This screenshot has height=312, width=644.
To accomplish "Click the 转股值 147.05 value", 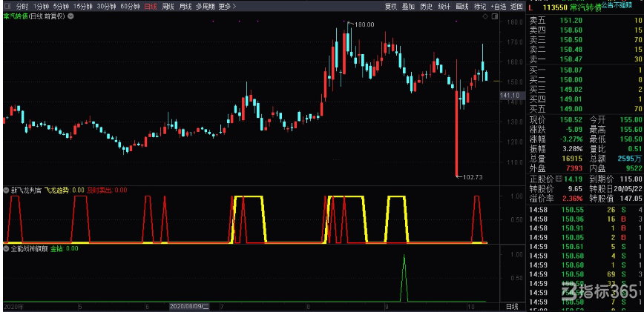I will point(631,199).
